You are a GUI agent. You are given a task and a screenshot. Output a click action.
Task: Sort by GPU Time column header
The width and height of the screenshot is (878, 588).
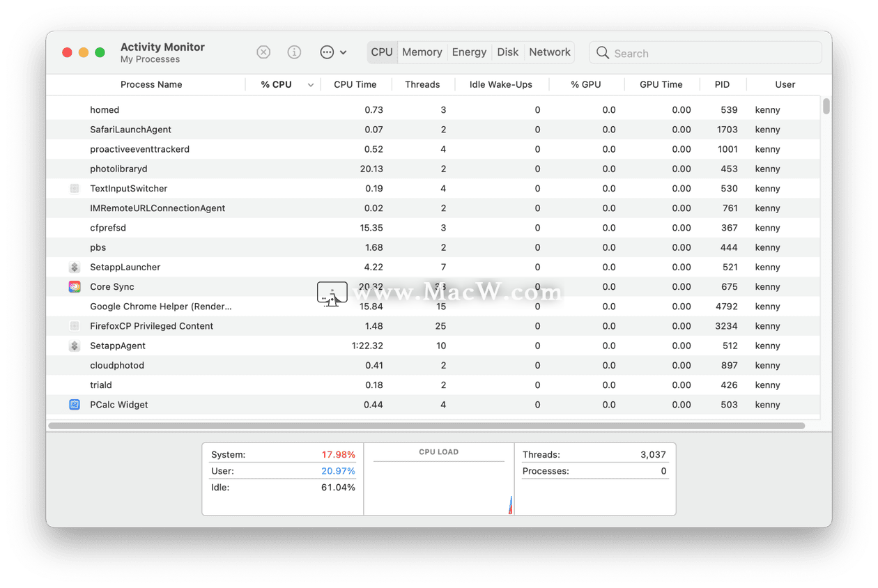click(x=661, y=85)
